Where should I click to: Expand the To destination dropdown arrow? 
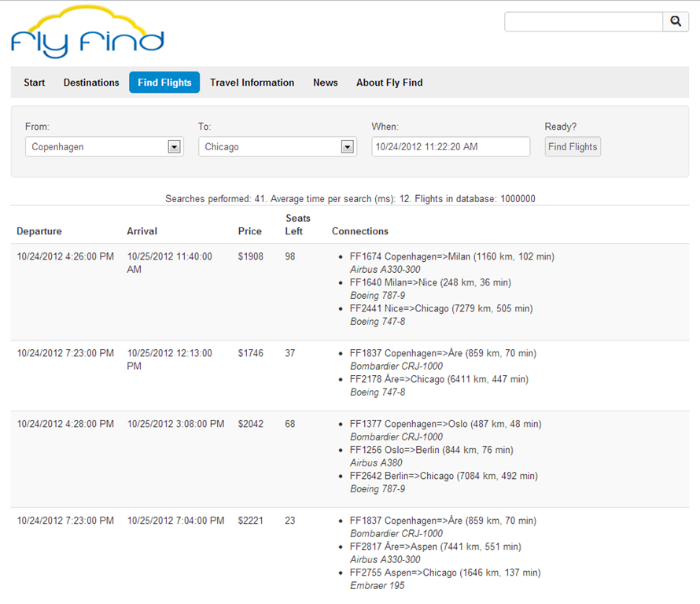click(x=347, y=147)
